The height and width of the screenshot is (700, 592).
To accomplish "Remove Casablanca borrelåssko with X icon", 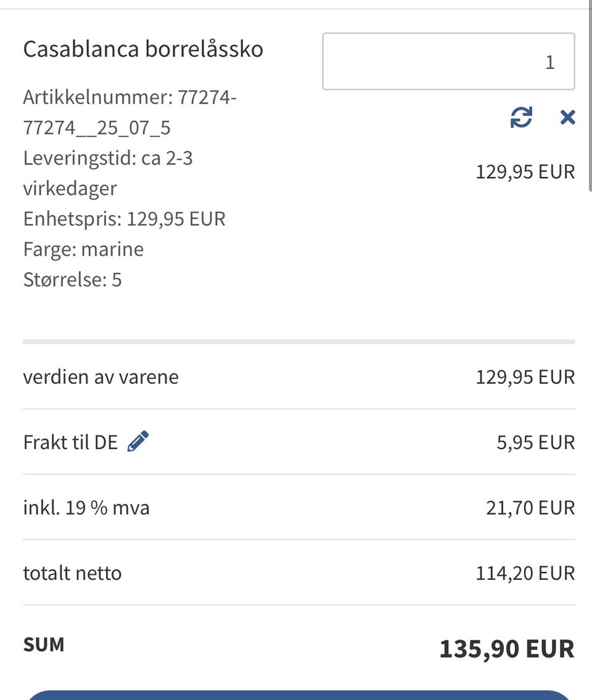I will coord(567,117).
